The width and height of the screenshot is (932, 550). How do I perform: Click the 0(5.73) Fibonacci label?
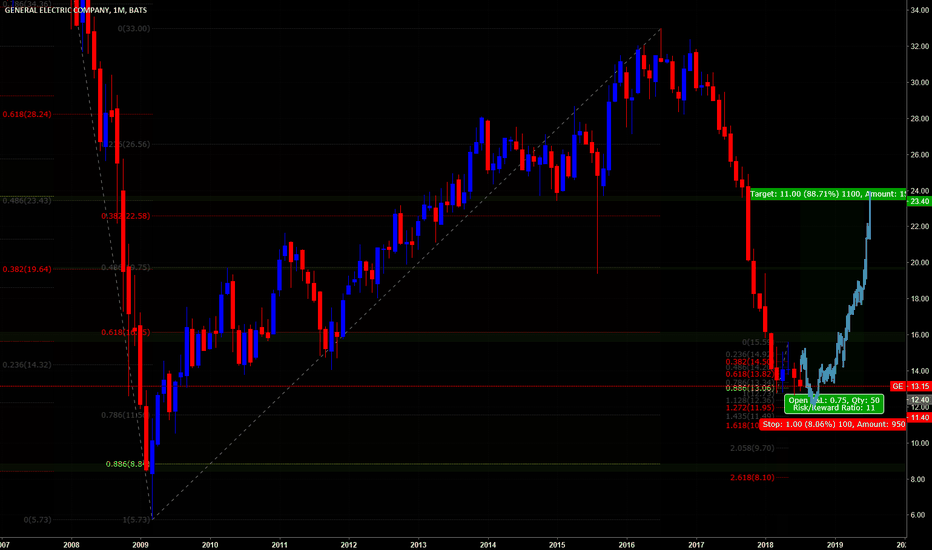click(37, 520)
